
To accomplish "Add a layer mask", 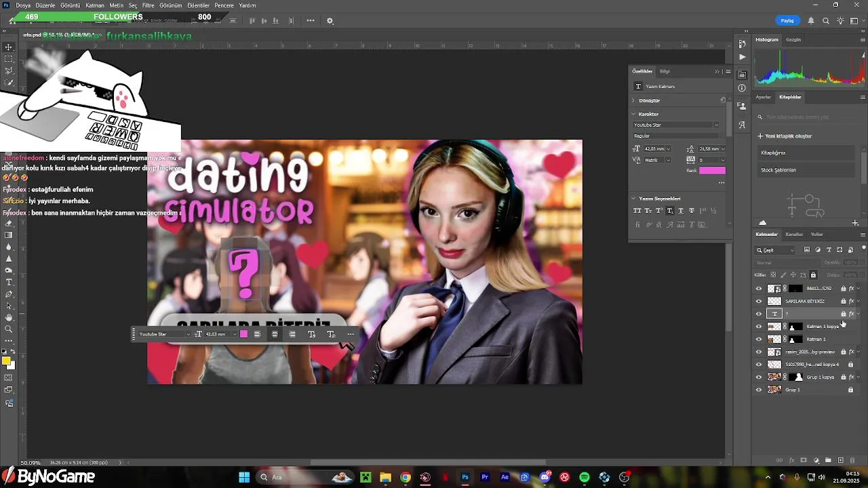I will (804, 461).
